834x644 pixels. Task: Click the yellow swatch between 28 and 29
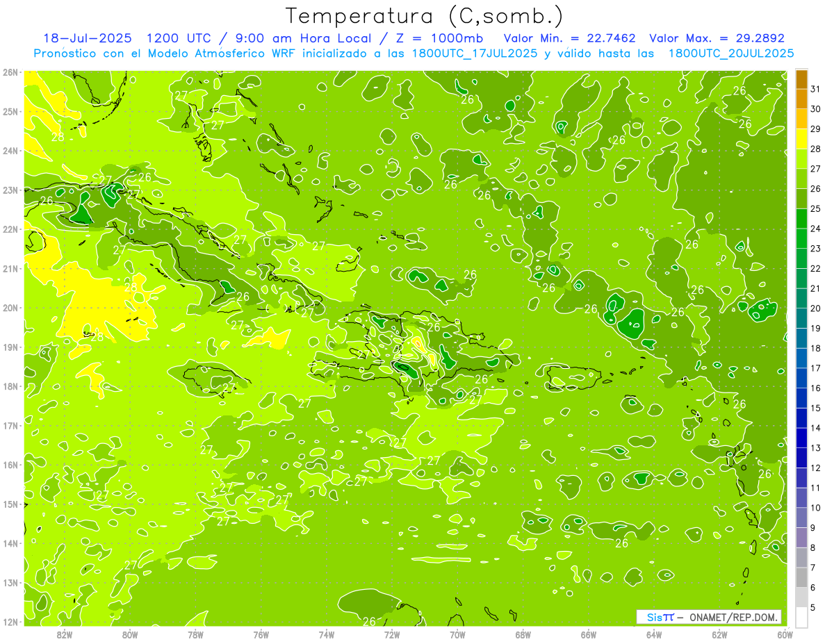click(801, 139)
